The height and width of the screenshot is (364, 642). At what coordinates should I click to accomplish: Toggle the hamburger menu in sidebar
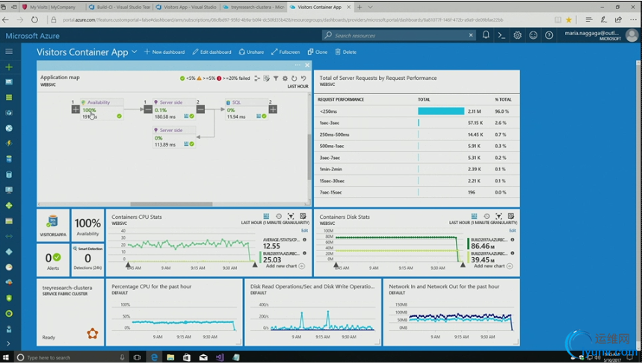click(9, 51)
